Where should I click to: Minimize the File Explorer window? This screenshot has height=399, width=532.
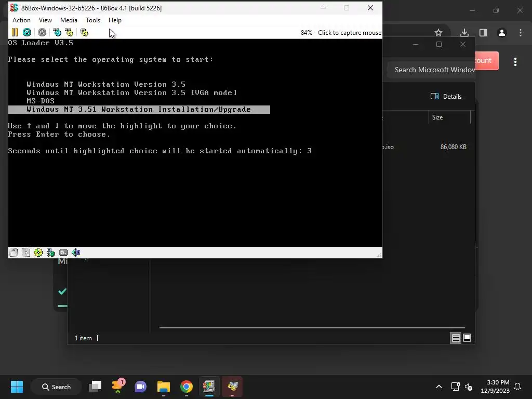(416, 45)
